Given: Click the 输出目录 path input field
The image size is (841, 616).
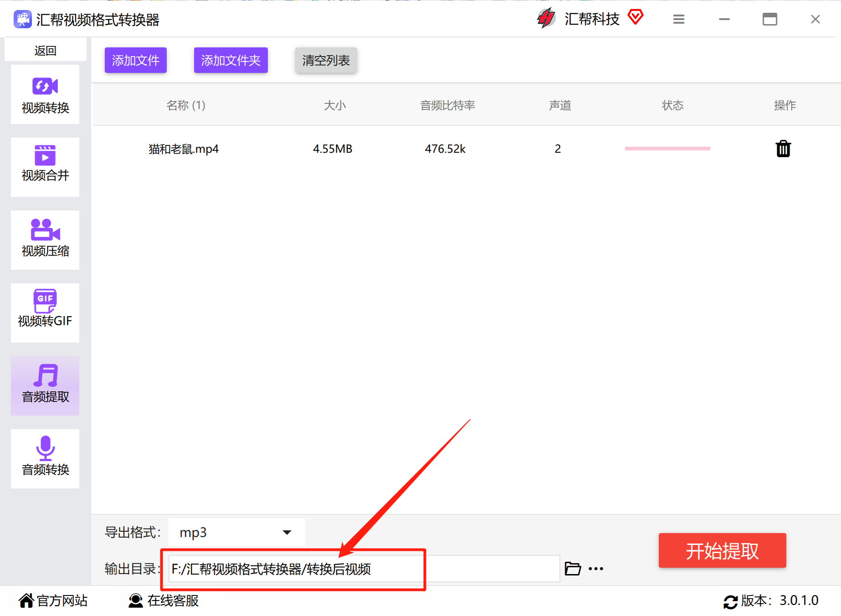Looking at the screenshot, I should pyautogui.click(x=364, y=569).
